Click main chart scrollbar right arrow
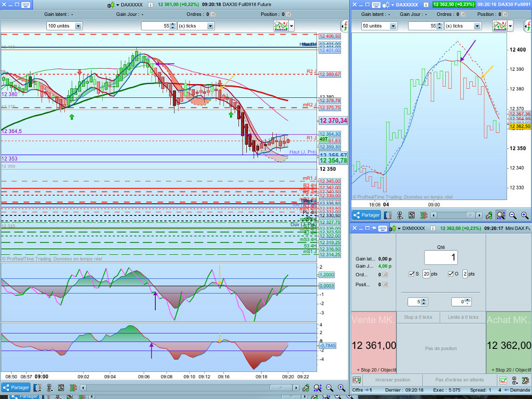Screen dimensions: 532x399 tap(296, 387)
